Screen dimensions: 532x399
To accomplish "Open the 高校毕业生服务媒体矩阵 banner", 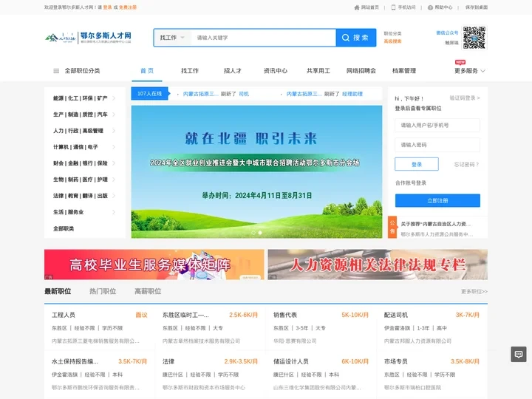I will pos(154,265).
